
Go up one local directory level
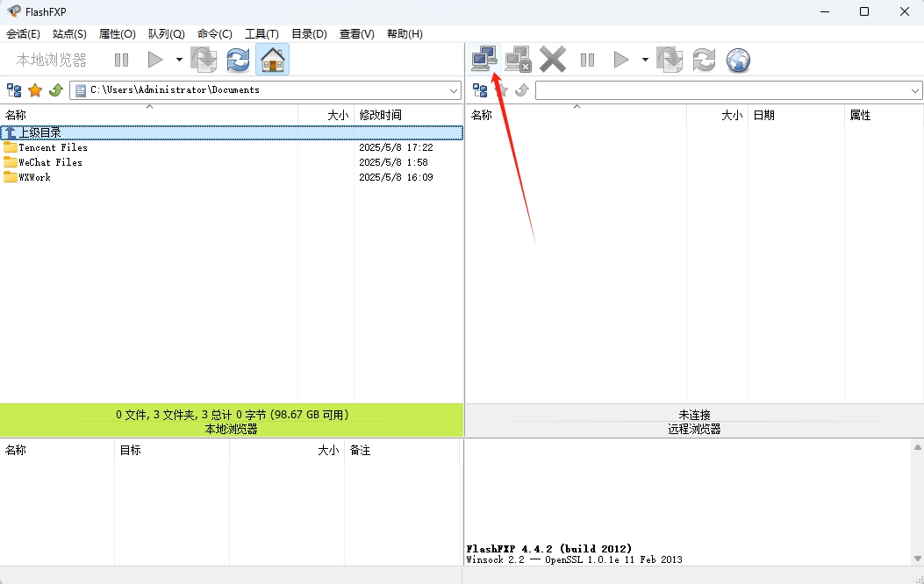(54, 89)
